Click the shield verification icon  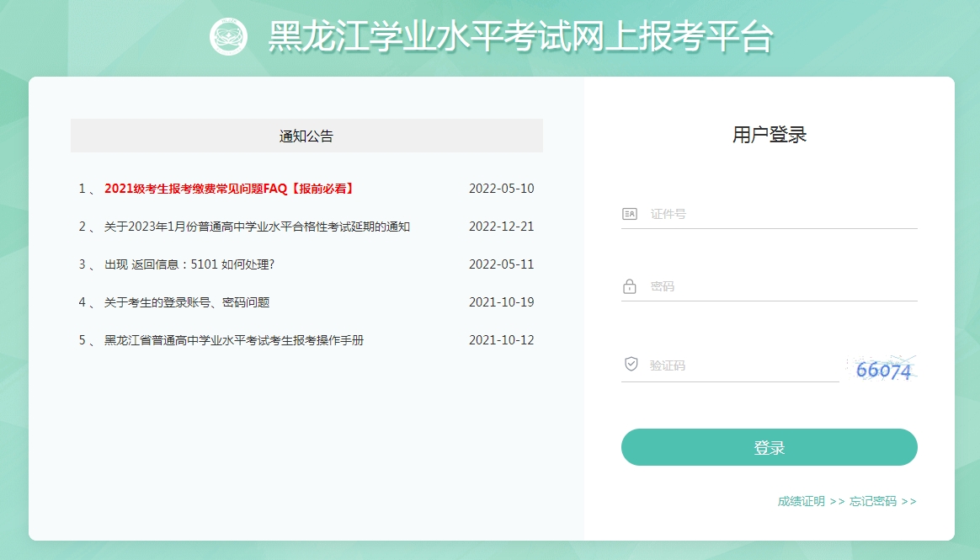tap(631, 364)
